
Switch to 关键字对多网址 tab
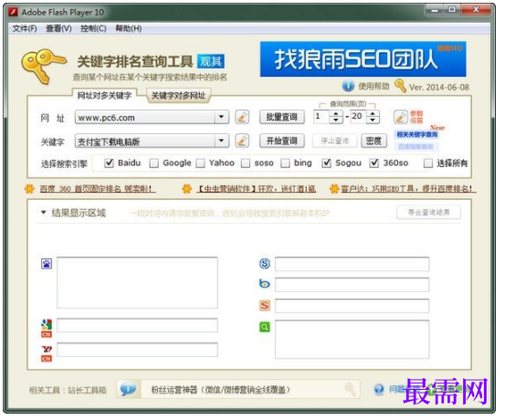click(x=178, y=95)
